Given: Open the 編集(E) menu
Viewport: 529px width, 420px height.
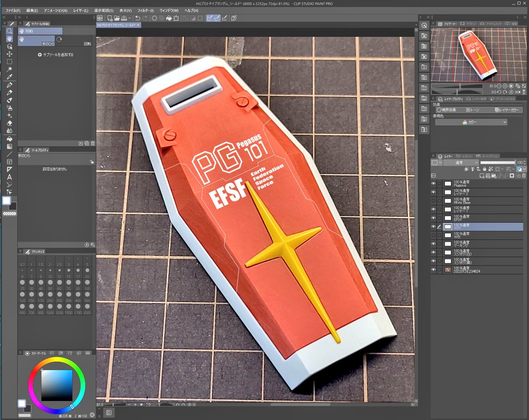Looking at the screenshot, I should click(x=32, y=10).
